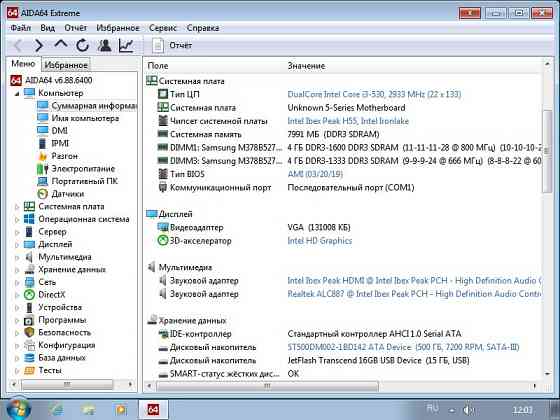This screenshot has height=420, width=560.
Task: Go up one level with Up arrow
Action: [x=61, y=45]
